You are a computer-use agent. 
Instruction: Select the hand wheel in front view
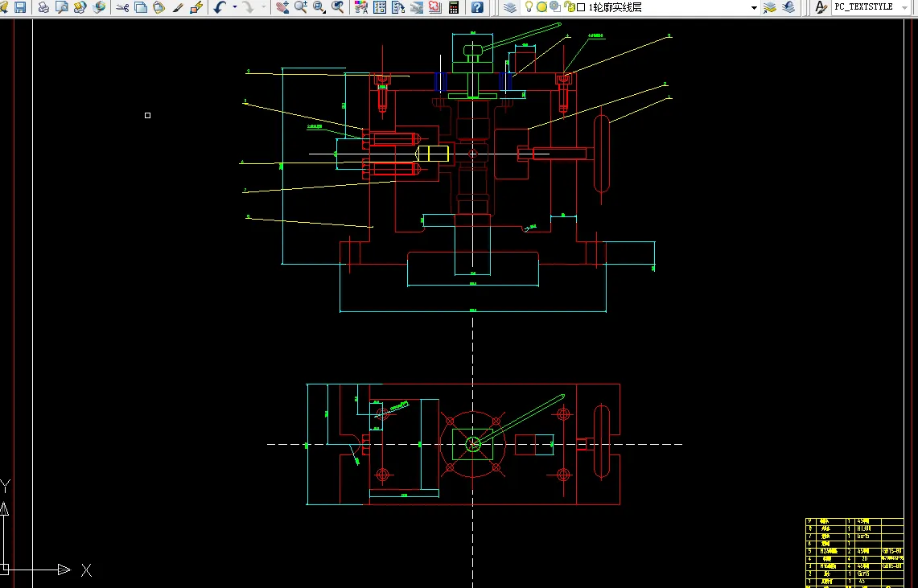coord(601,154)
